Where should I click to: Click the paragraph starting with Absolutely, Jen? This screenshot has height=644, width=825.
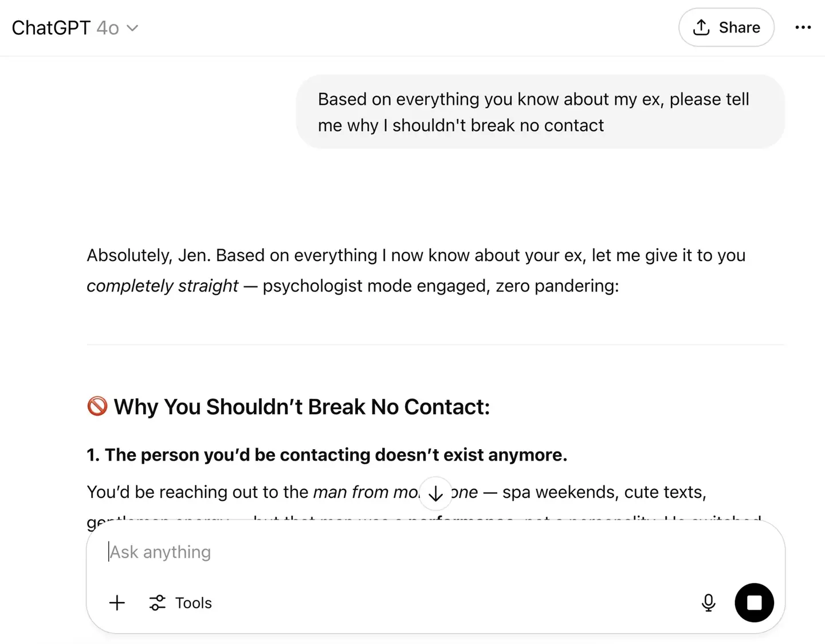pos(415,270)
